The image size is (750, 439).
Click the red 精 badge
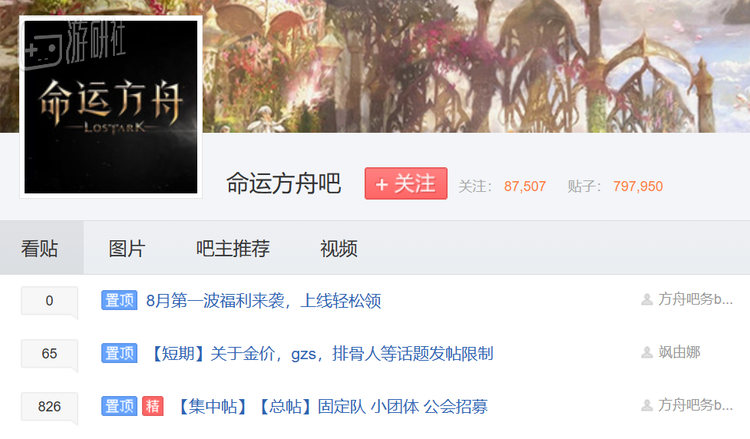(153, 406)
